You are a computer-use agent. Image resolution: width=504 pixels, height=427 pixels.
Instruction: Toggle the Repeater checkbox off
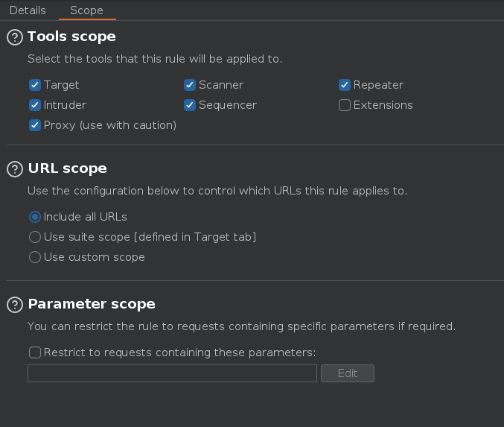pyautogui.click(x=345, y=85)
